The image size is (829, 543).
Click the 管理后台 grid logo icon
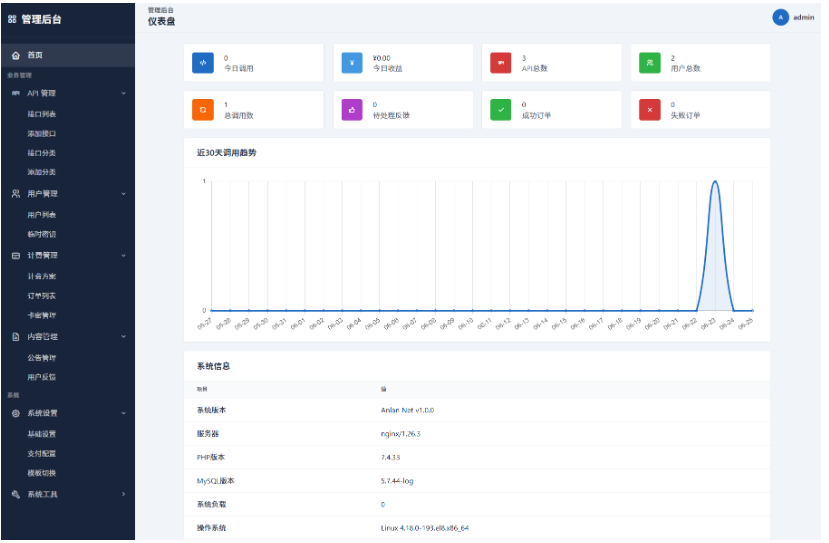(12, 19)
